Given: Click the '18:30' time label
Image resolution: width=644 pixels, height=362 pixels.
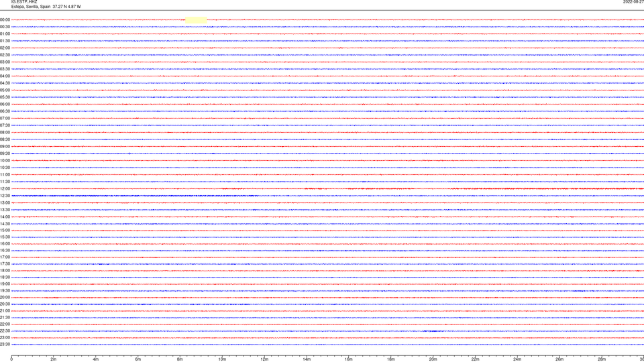Looking at the screenshot, I should (x=5, y=278).
